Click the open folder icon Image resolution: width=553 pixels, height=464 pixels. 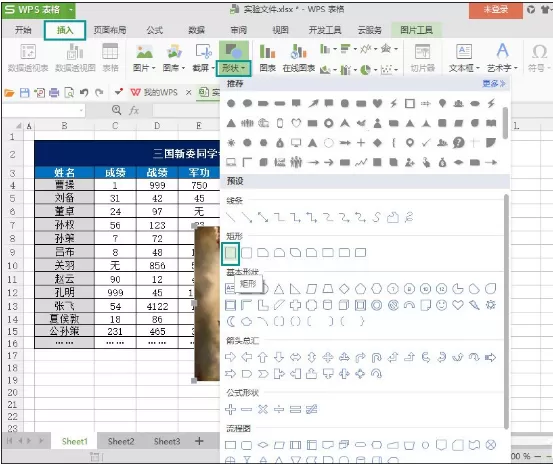10,93
